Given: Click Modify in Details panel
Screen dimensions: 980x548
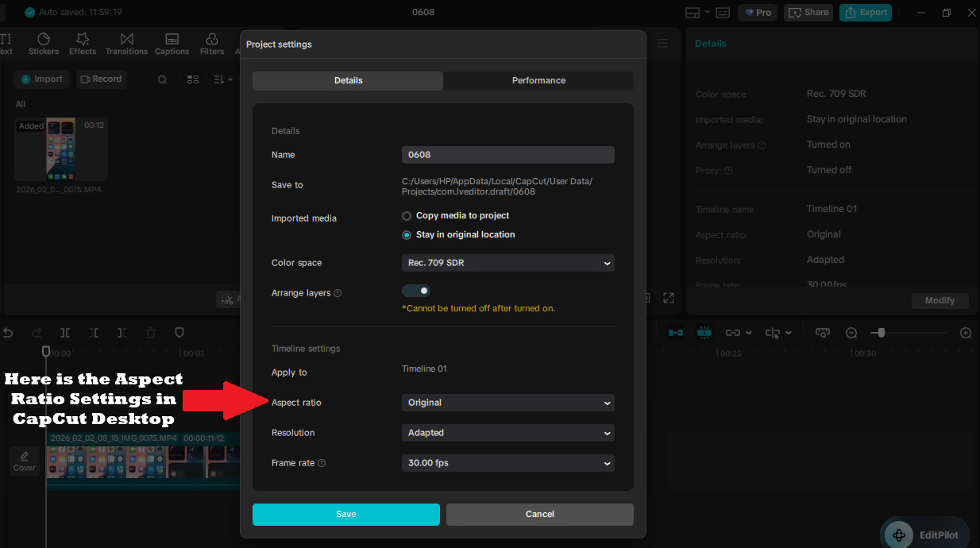Looking at the screenshot, I should (940, 301).
